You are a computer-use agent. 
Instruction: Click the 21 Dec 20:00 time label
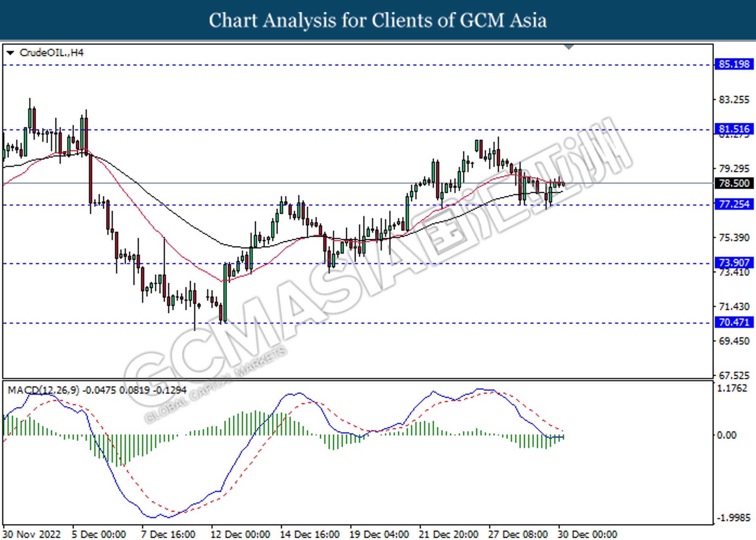449,534
